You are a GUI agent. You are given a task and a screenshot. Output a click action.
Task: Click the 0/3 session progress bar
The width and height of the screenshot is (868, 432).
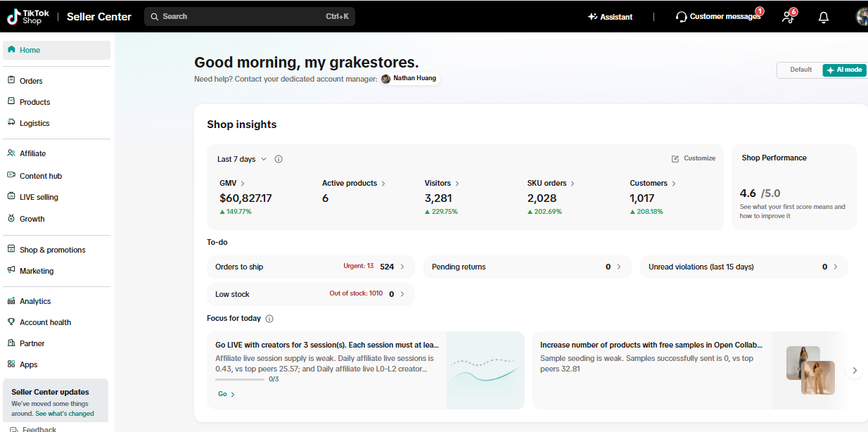[x=240, y=379]
